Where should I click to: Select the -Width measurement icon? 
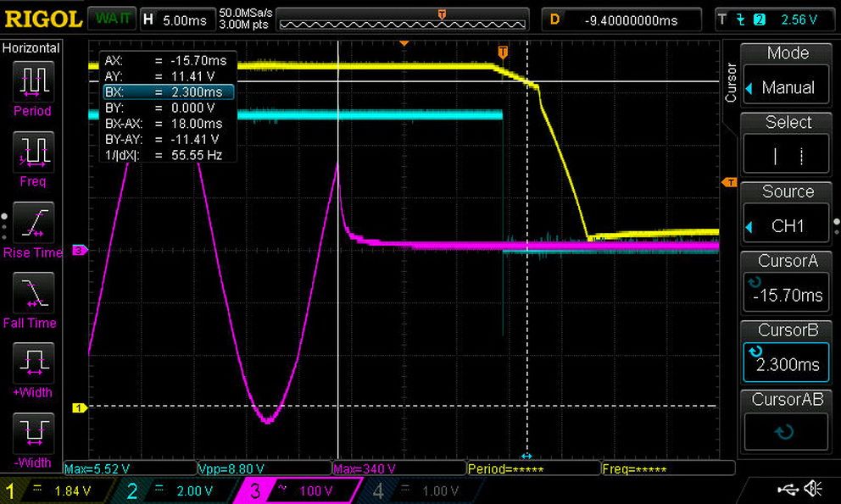point(33,433)
